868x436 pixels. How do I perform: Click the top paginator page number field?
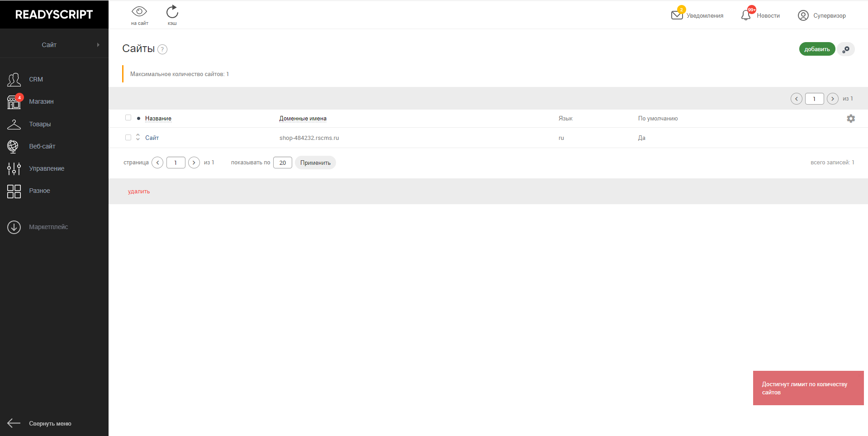tap(814, 99)
